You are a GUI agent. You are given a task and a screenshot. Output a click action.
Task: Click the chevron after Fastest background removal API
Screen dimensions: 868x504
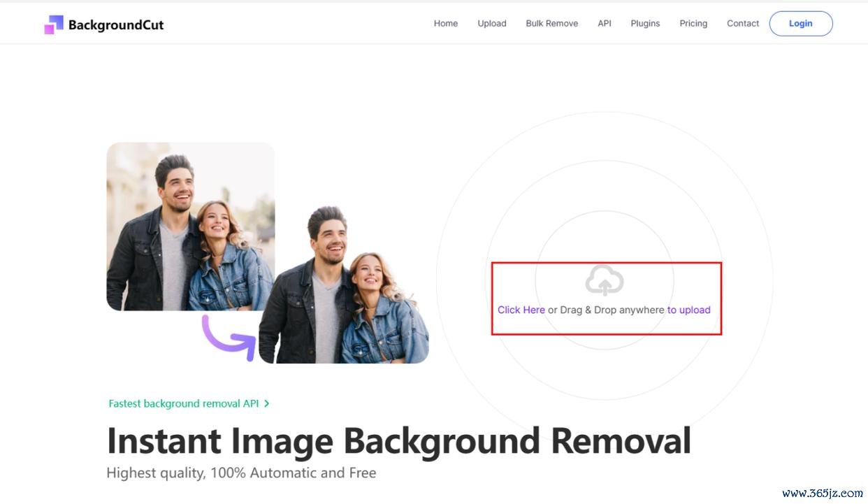tap(267, 403)
